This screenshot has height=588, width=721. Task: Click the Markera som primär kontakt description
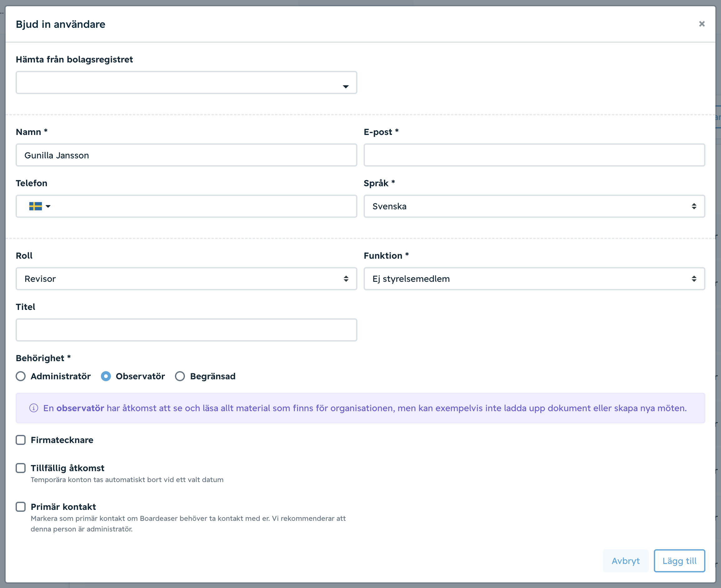point(188,524)
